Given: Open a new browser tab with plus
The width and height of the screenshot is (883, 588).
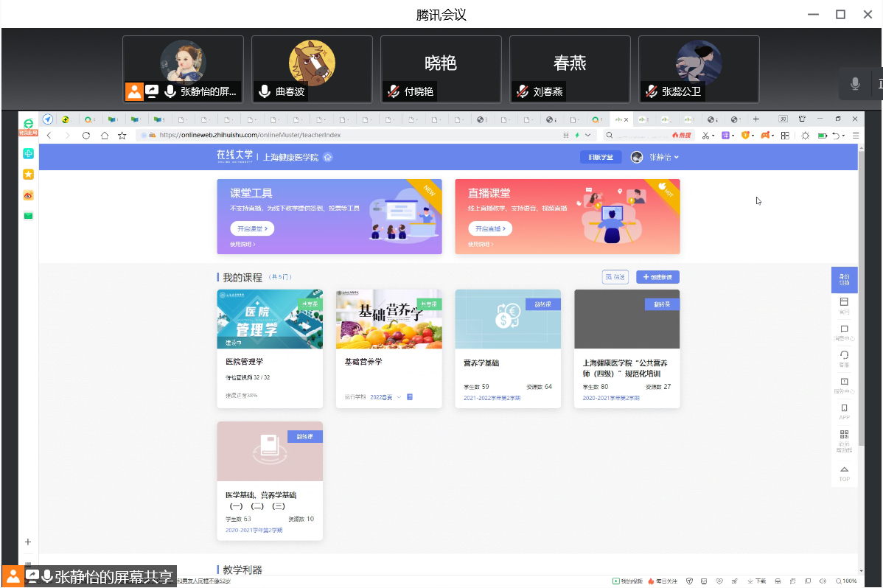Looking at the screenshot, I should point(755,119).
